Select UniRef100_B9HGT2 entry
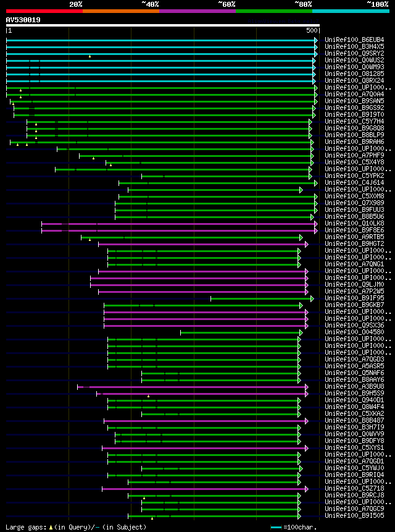The height and width of the screenshot is (532, 395). point(354,243)
